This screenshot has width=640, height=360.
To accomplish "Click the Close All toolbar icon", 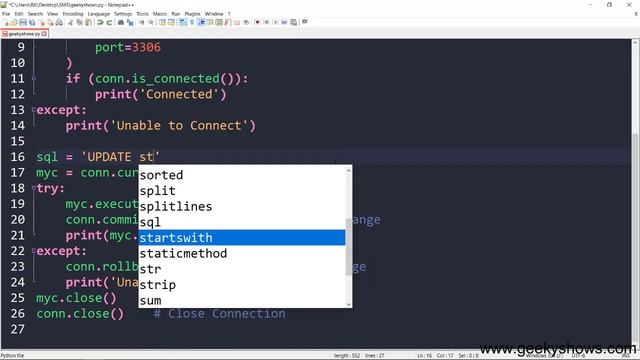I will tap(50, 22).
